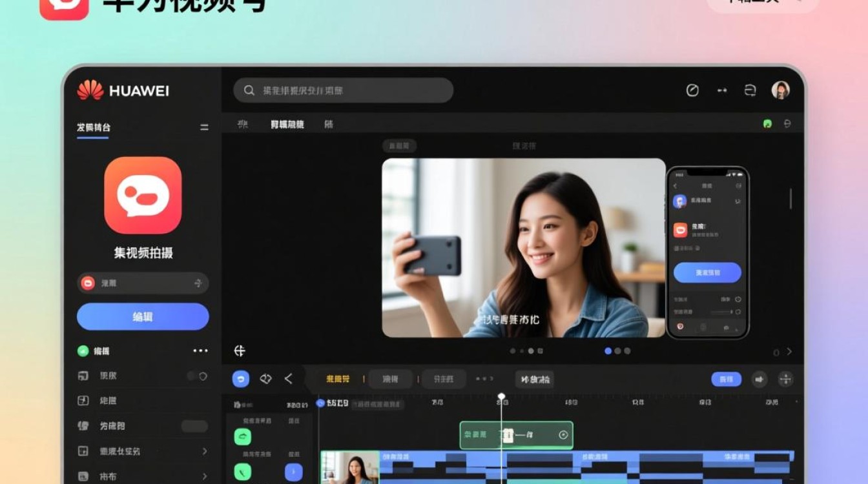
Task: Click the gray pill label above the preview
Action: (399, 146)
